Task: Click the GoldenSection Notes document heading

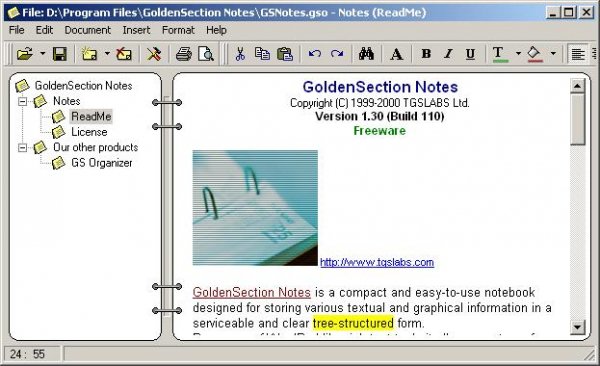Action: click(x=380, y=87)
